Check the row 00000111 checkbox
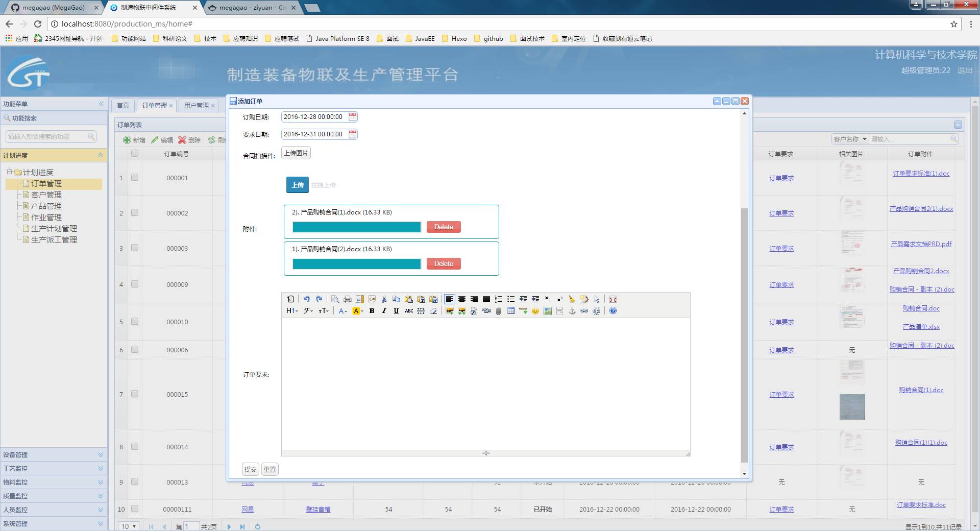Viewport: 980px width, 531px height. (x=135, y=509)
